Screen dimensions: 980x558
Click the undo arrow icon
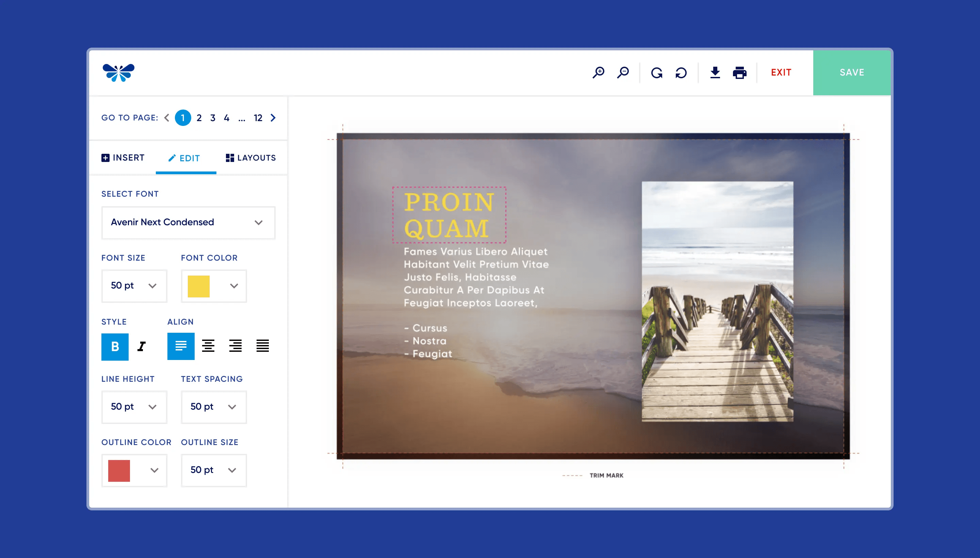click(x=681, y=73)
